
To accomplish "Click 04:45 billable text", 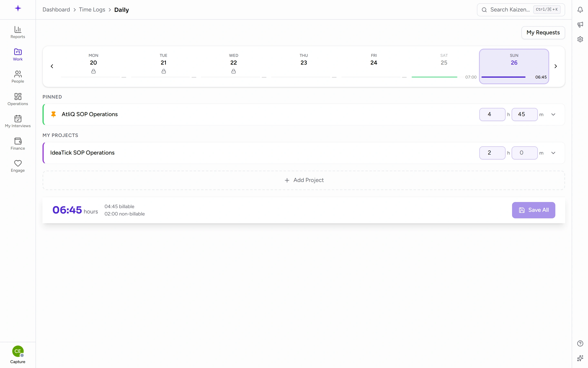I will (x=119, y=206).
